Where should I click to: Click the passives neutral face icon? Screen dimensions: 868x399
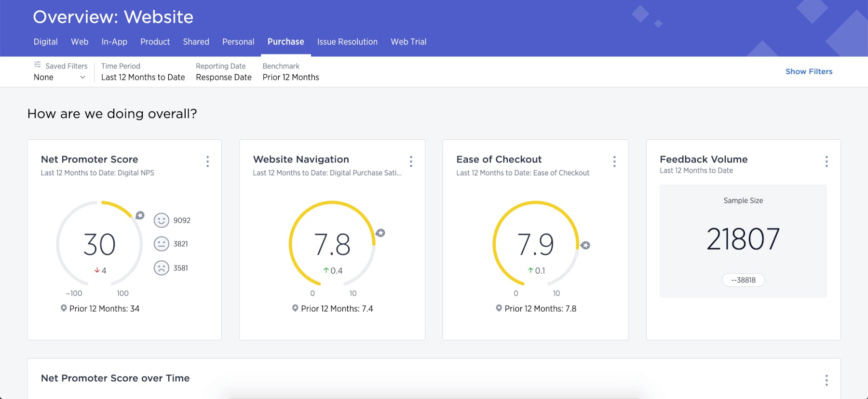point(162,244)
